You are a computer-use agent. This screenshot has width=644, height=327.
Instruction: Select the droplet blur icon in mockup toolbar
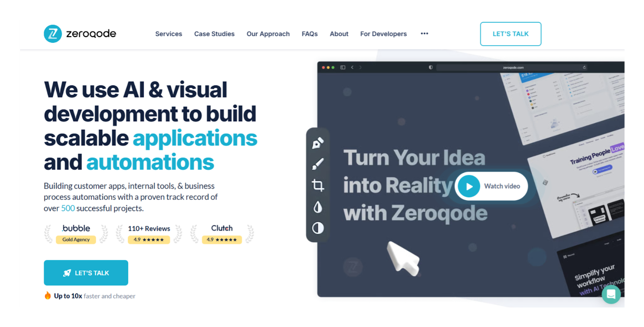pyautogui.click(x=318, y=207)
